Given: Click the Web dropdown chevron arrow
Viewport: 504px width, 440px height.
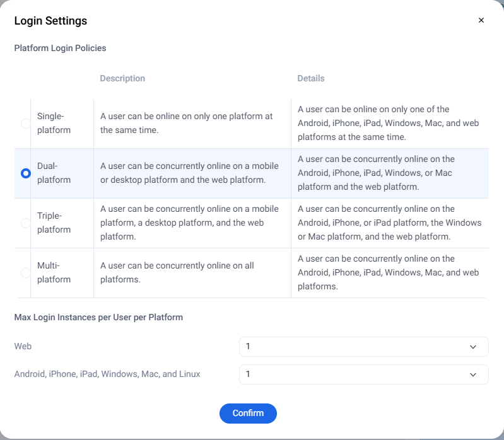Looking at the screenshot, I should pyautogui.click(x=473, y=347).
